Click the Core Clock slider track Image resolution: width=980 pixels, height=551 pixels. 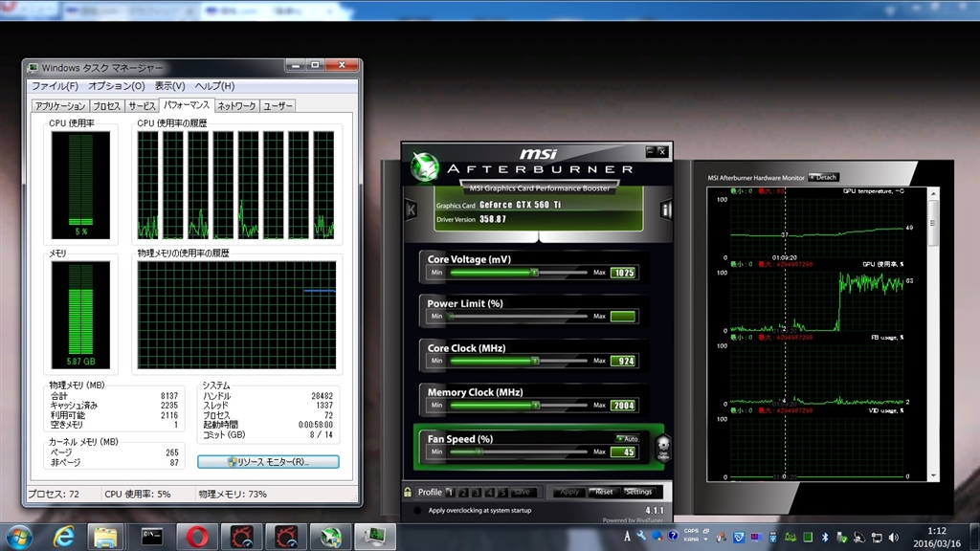[518, 361]
